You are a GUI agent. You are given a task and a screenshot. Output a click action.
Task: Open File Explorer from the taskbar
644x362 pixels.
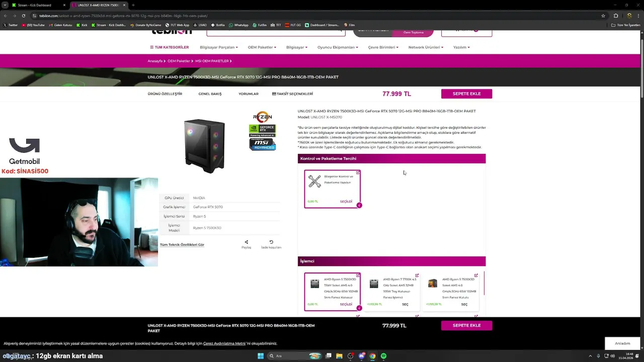[339, 356]
